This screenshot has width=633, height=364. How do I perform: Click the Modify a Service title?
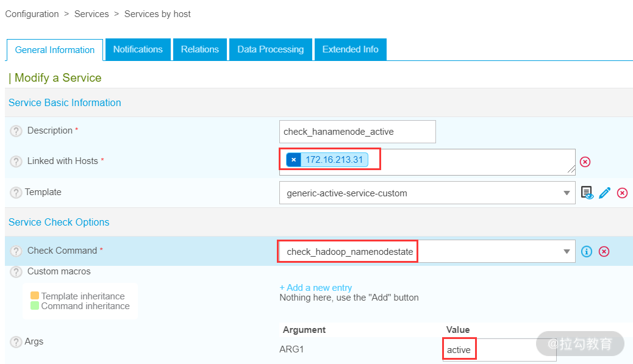coord(58,78)
